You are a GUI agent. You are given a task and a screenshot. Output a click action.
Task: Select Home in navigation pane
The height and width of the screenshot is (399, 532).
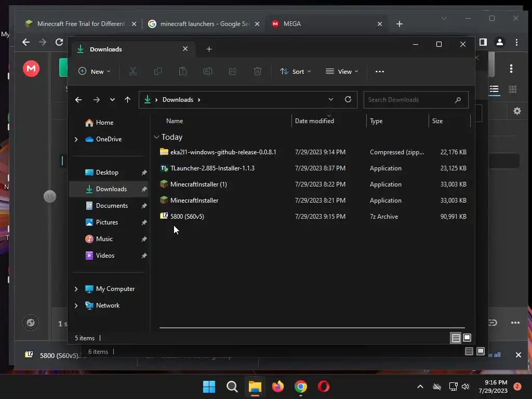pos(104,123)
